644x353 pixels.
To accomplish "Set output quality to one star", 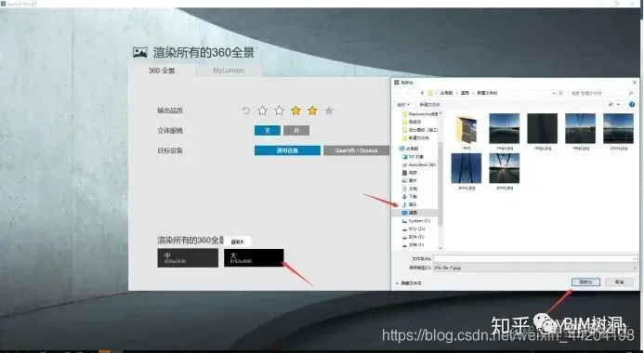I will (x=262, y=111).
